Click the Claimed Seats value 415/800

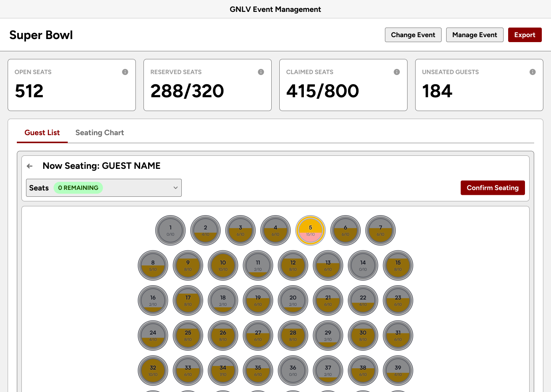(323, 91)
